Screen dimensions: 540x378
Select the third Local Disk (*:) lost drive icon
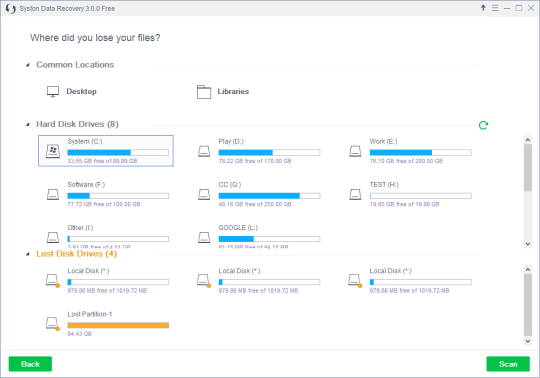coord(355,281)
